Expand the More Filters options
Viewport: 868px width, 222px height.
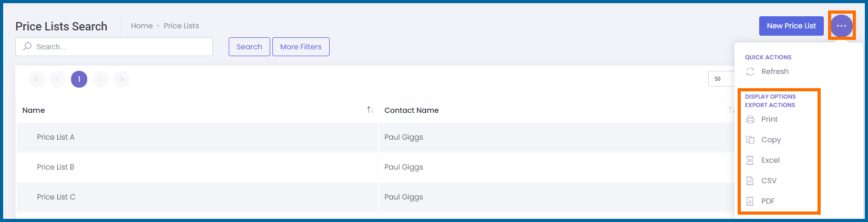tap(301, 47)
